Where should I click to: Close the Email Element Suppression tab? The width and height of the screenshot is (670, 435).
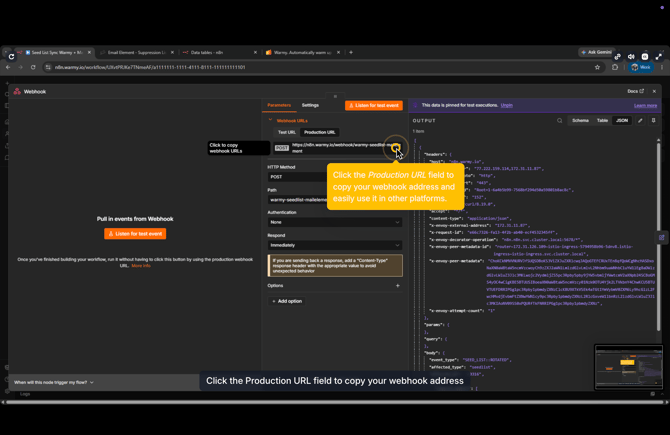(x=172, y=52)
